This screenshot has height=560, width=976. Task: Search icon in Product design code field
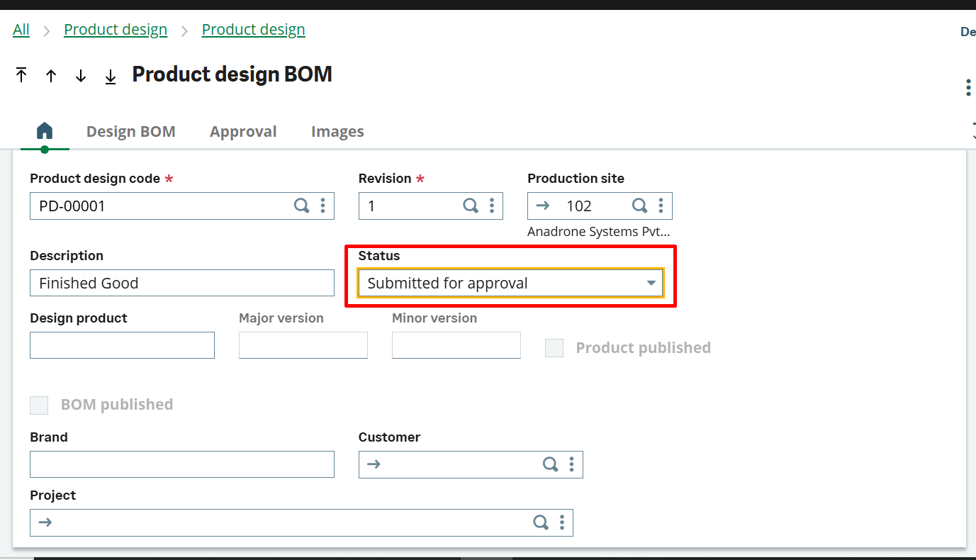[x=302, y=206]
